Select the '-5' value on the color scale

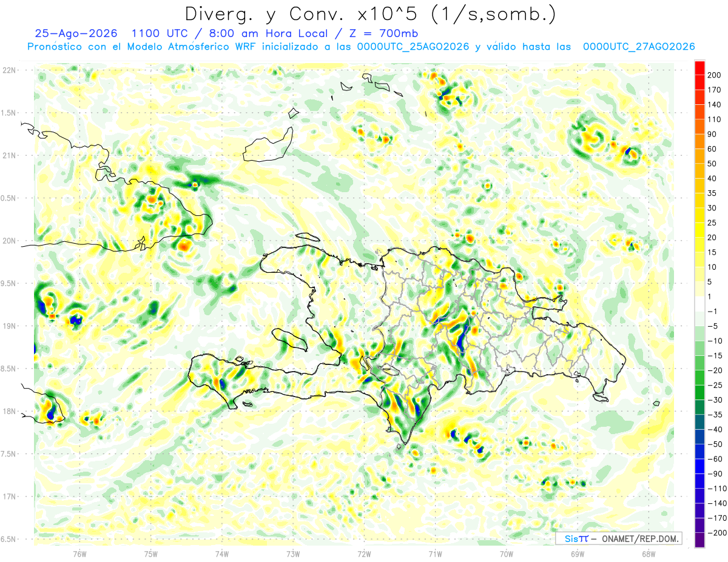(x=714, y=326)
